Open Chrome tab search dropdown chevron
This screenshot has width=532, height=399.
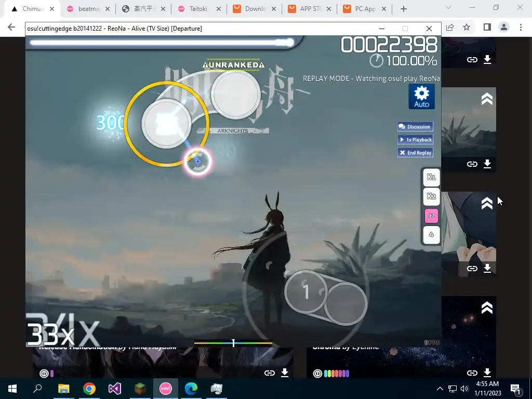(x=448, y=7)
